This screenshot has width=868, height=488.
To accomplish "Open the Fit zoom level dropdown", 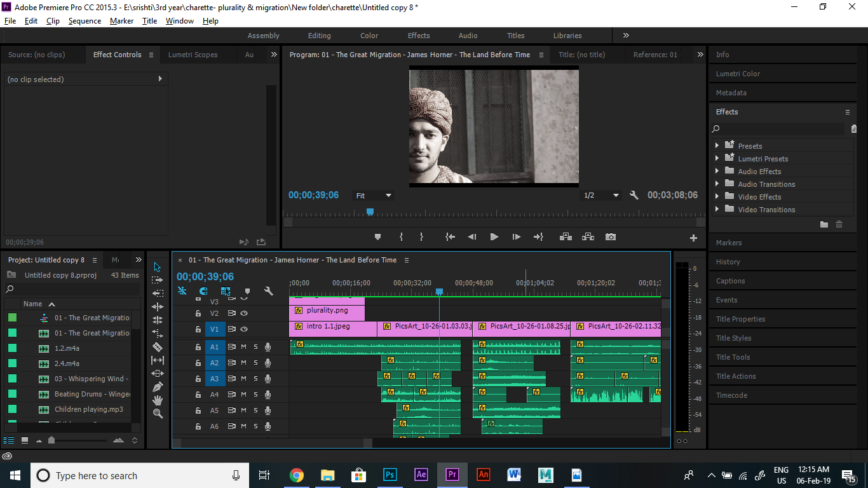I will tap(374, 196).
